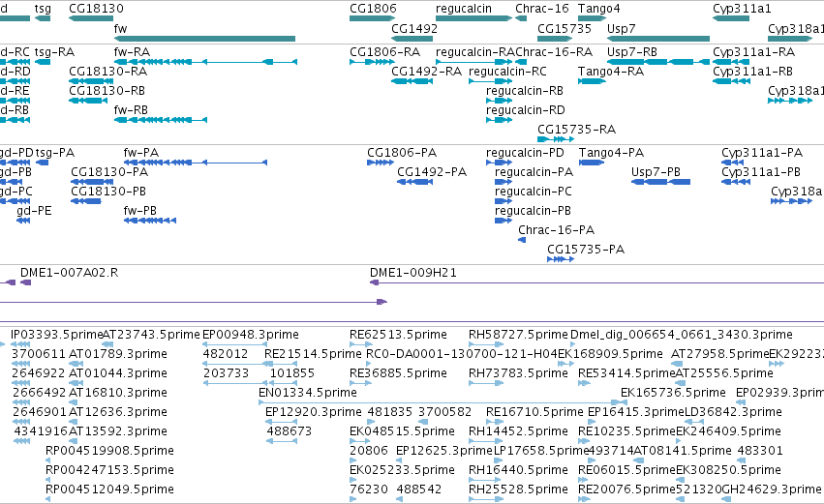Select the regucalcin-PD protein label
824x504 pixels.
point(525,153)
